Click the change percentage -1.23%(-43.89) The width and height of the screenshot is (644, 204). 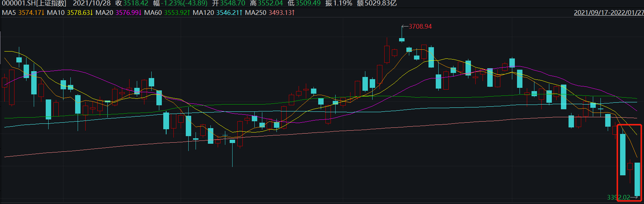(x=184, y=3)
